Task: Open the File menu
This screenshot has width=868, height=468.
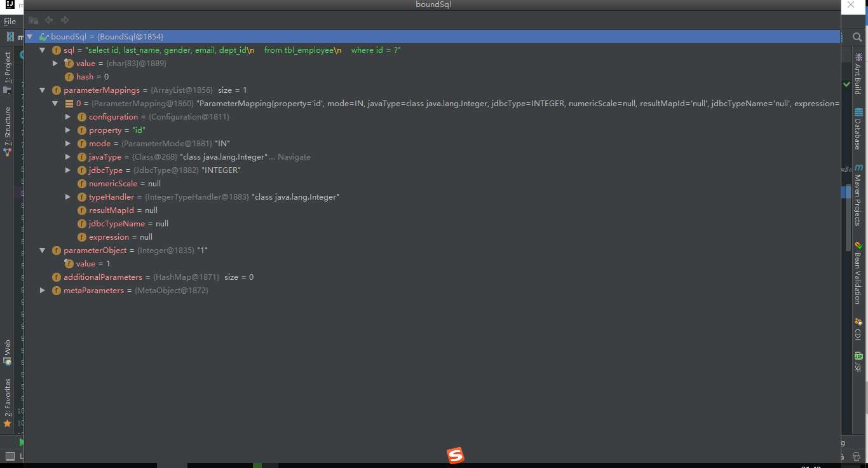Action: (x=10, y=21)
